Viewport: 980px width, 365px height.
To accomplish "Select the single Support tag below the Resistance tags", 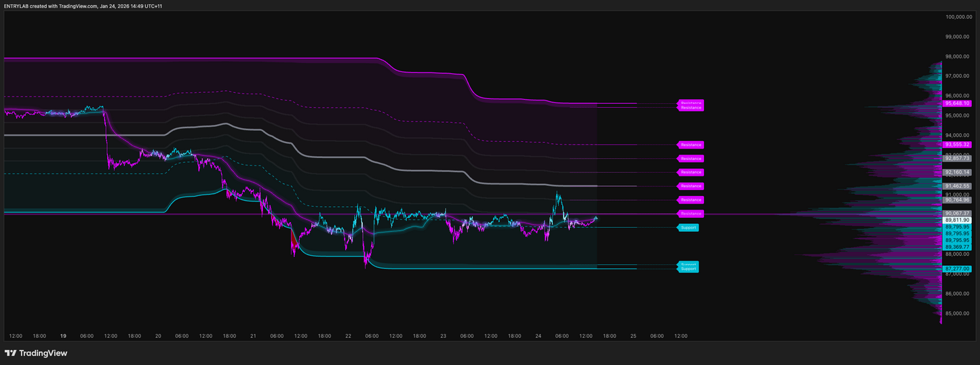I will pos(688,228).
